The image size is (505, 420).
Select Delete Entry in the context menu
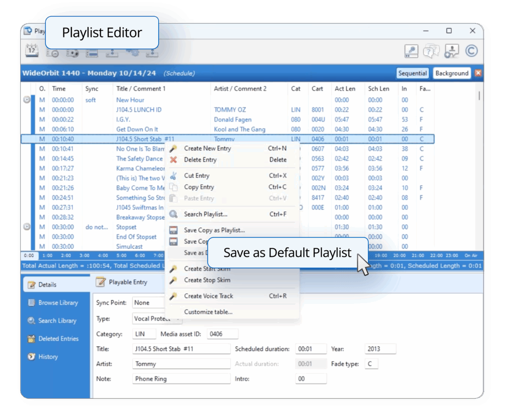pos(200,160)
